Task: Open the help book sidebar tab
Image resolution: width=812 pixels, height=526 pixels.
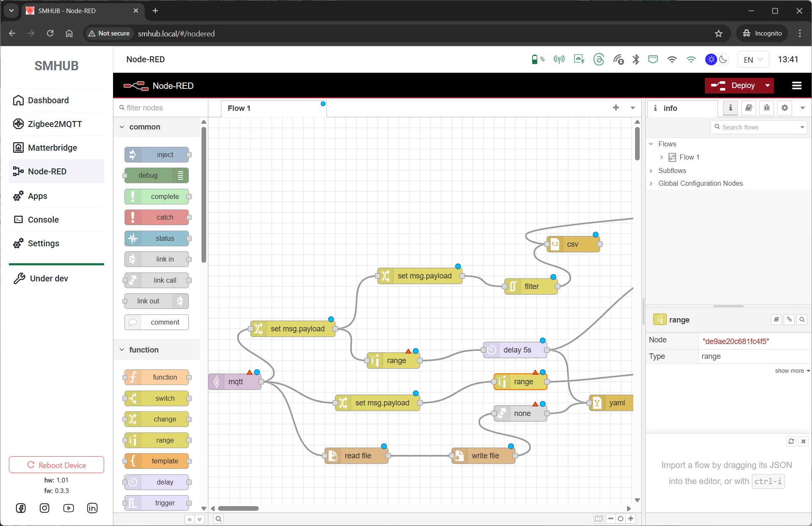Action: 748,108
